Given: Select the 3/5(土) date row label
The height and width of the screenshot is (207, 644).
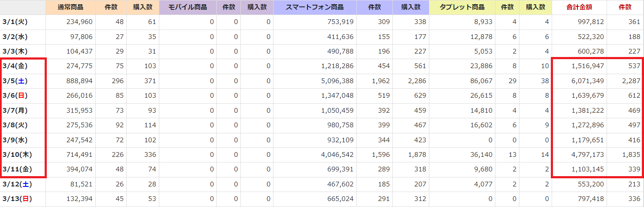Looking at the screenshot, I should coord(15,81).
